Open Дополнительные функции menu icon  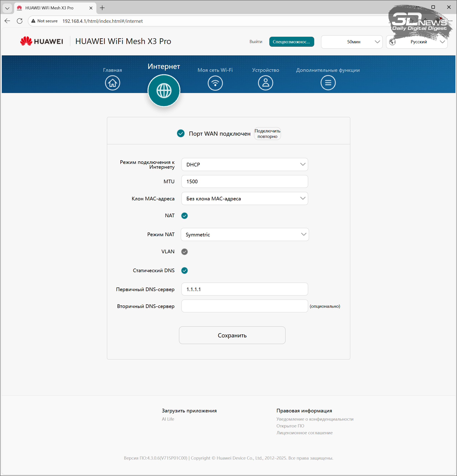[x=328, y=83]
